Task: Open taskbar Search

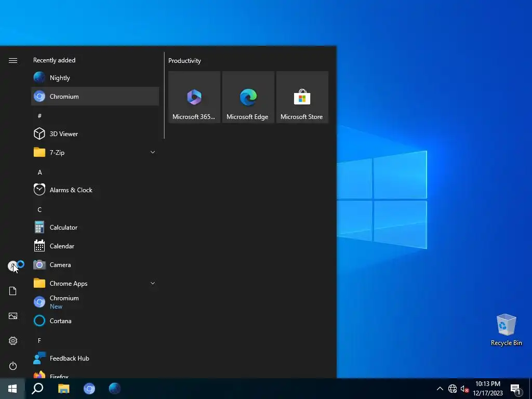Action: (37, 389)
